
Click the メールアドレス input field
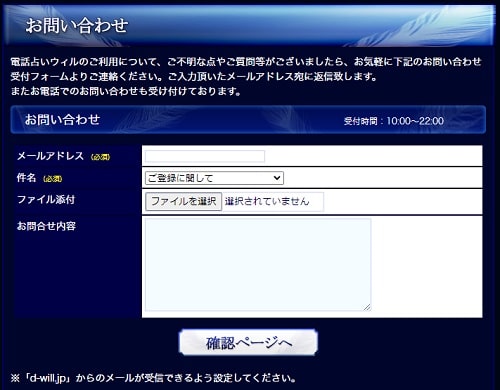205,156
